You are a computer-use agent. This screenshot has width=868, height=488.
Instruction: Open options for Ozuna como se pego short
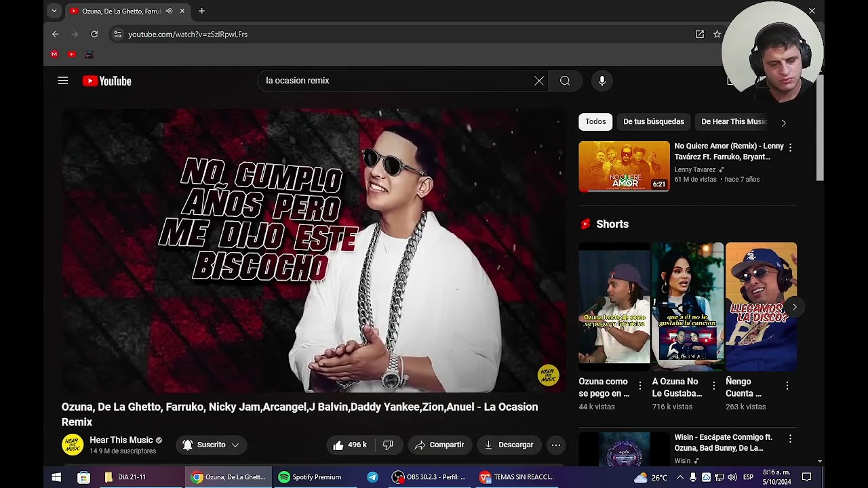point(639,386)
